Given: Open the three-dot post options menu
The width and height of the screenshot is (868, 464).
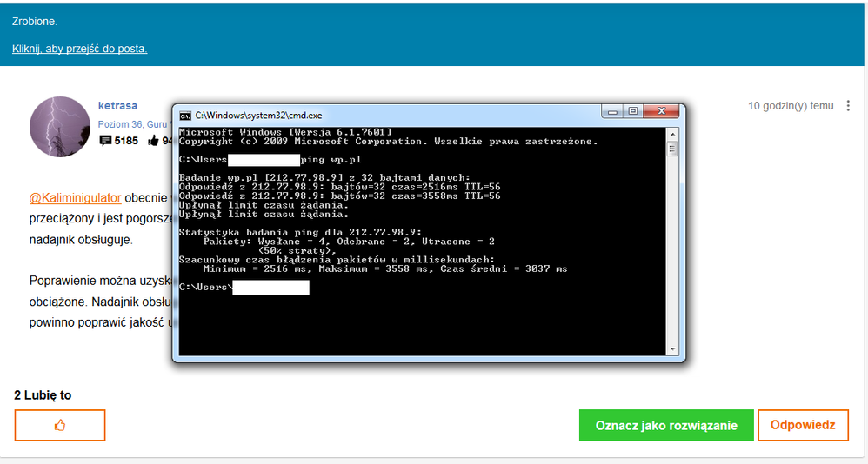Looking at the screenshot, I should click(x=848, y=106).
